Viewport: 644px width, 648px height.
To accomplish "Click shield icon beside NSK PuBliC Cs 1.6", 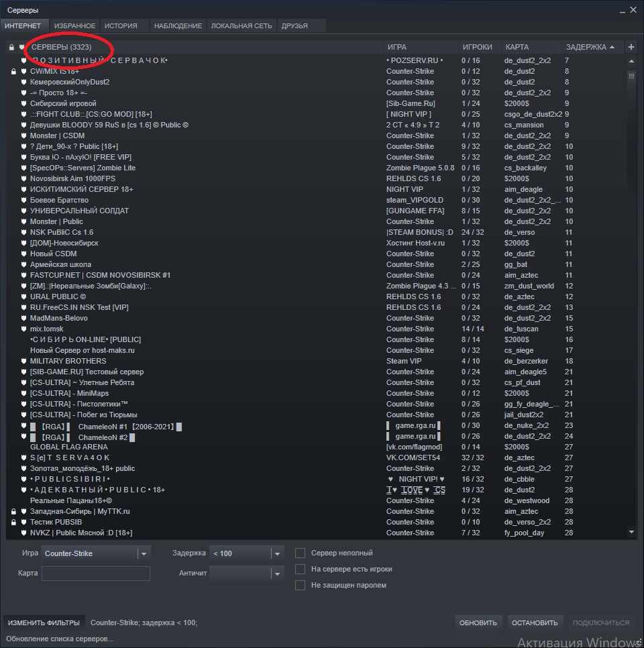I will (23, 232).
